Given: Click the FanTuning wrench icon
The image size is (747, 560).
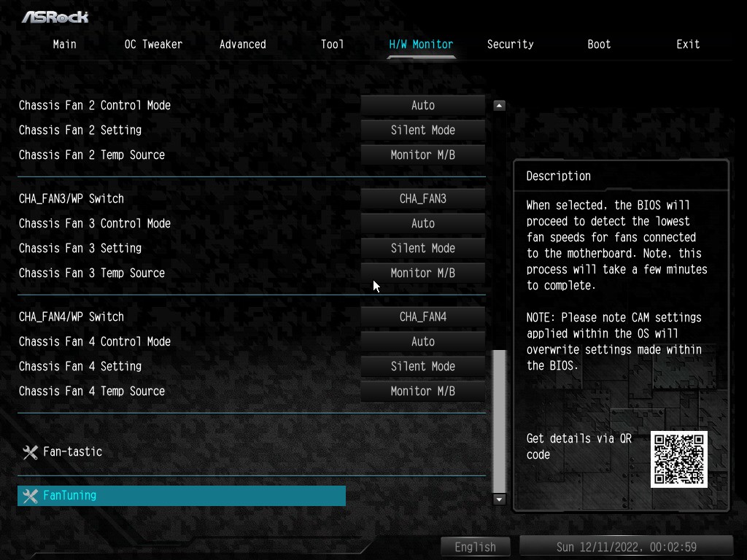Looking at the screenshot, I should point(30,497).
